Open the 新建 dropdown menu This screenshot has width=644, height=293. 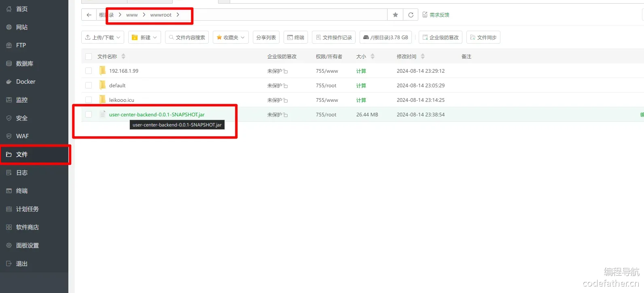144,38
